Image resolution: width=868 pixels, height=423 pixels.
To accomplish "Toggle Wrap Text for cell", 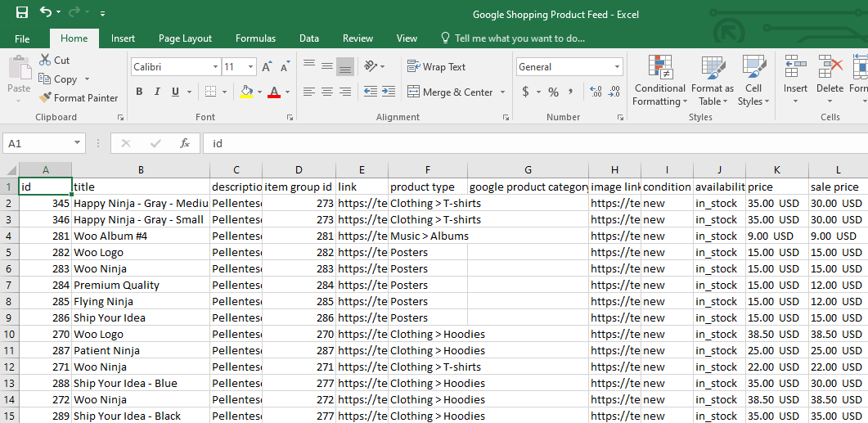I will (436, 67).
